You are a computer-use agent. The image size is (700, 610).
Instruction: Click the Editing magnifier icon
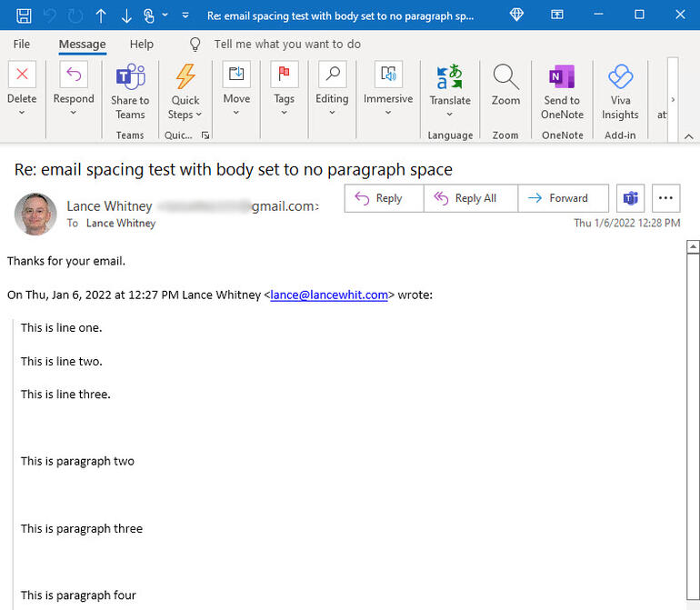pyautogui.click(x=333, y=75)
